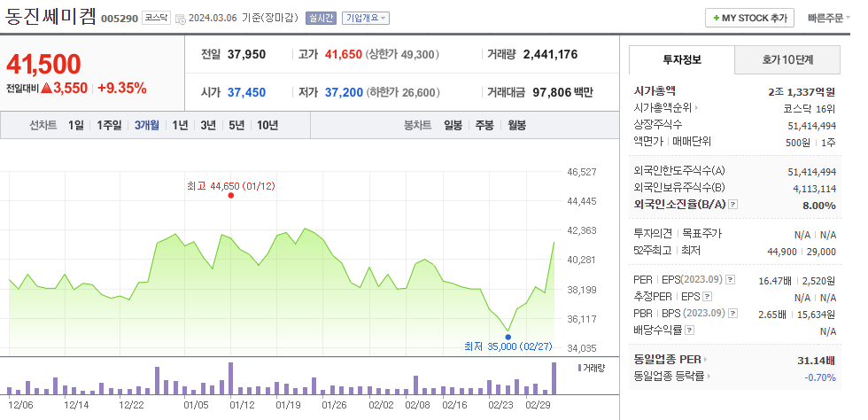Click the 46,527 y-axis price label
The height and width of the screenshot is (420, 868).
[x=582, y=172]
